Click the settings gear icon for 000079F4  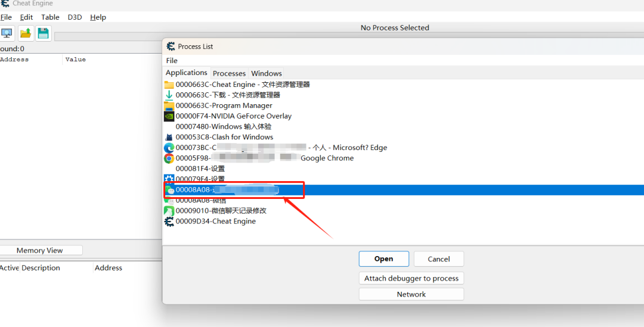169,179
